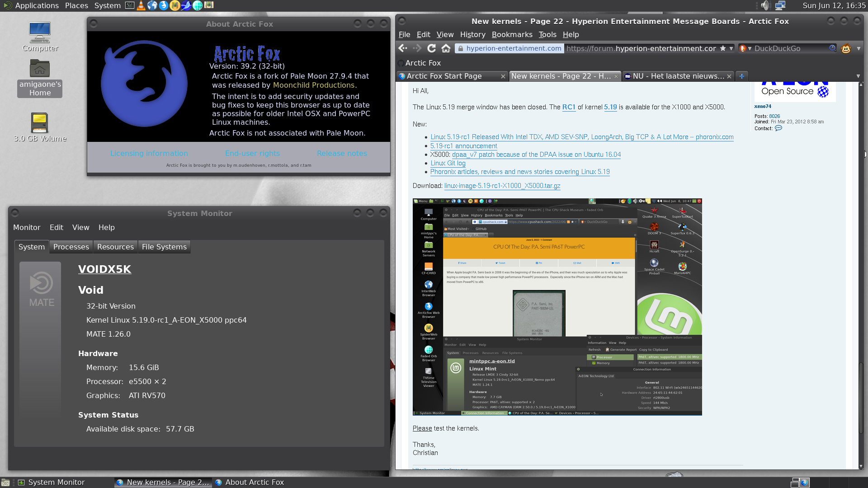Click the search magnifier icon in search box
This screenshot has width=868, height=488.
(832, 48)
